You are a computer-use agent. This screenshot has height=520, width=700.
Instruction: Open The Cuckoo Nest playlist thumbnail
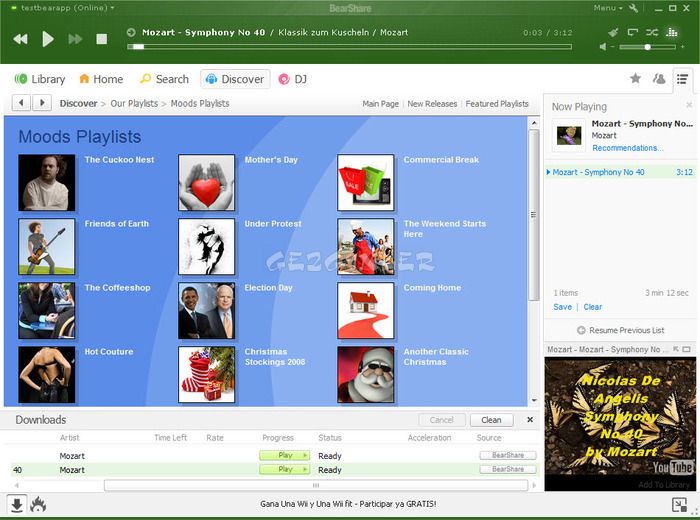point(47,183)
